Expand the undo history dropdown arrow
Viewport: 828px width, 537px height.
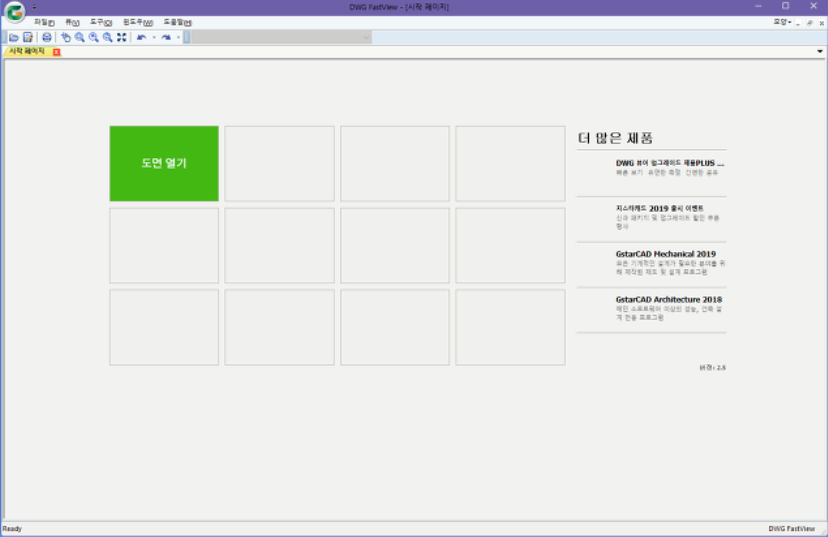pos(154,37)
